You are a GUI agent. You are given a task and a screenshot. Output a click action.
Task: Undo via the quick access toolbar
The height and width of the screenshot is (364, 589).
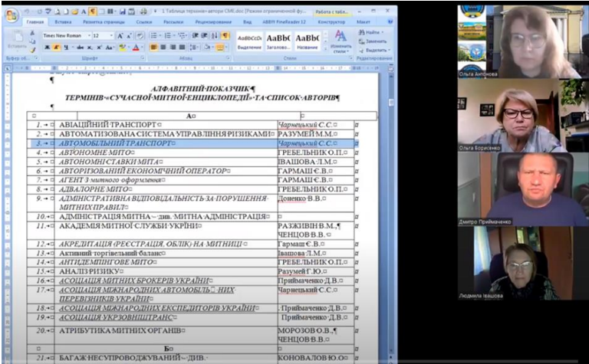(27, 11)
